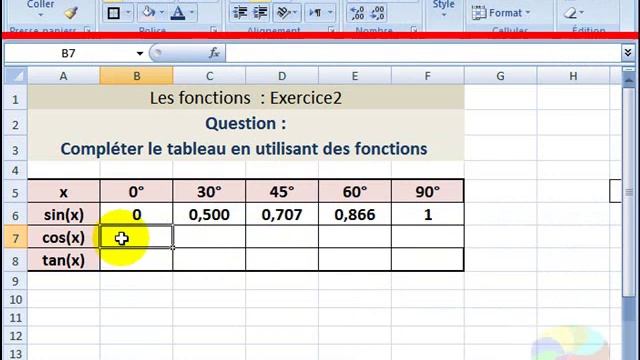Select row 7 header
This screenshot has width=640, height=360.
point(16,238)
